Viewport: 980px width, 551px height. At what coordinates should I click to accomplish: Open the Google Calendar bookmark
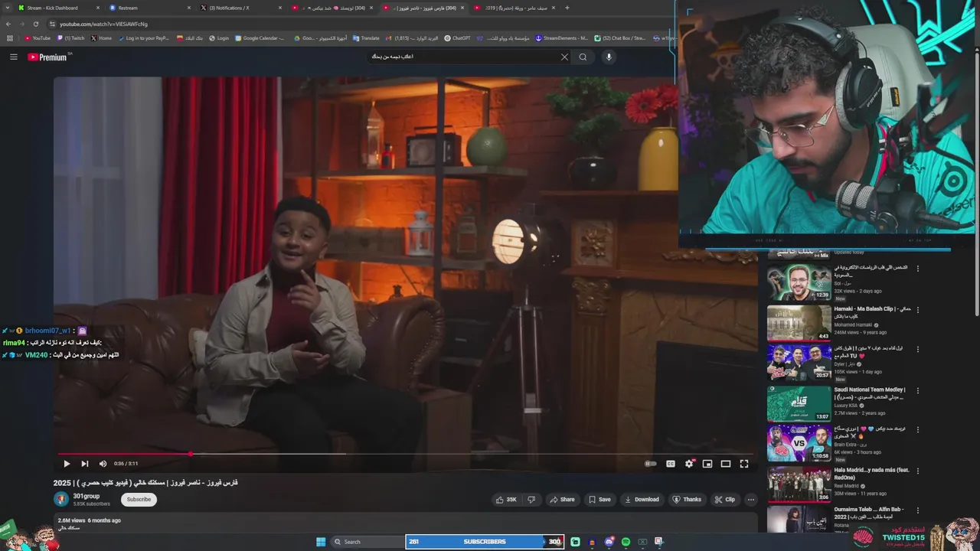[260, 38]
